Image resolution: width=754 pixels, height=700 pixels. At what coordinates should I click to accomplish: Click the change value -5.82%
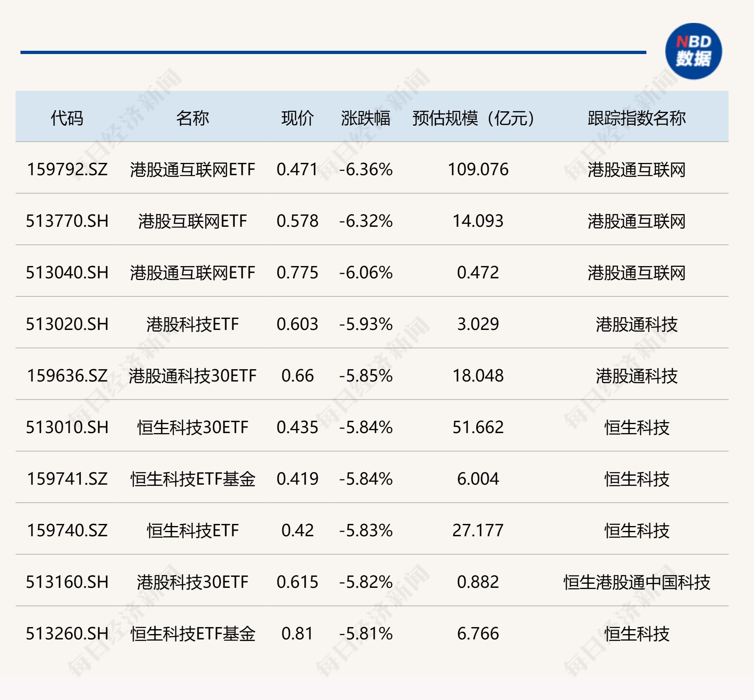pyautogui.click(x=366, y=582)
